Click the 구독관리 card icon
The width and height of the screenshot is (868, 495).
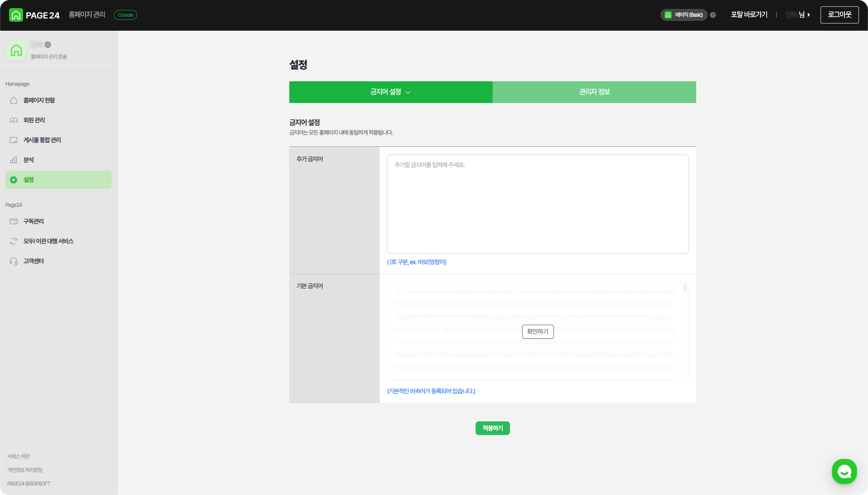(14, 221)
